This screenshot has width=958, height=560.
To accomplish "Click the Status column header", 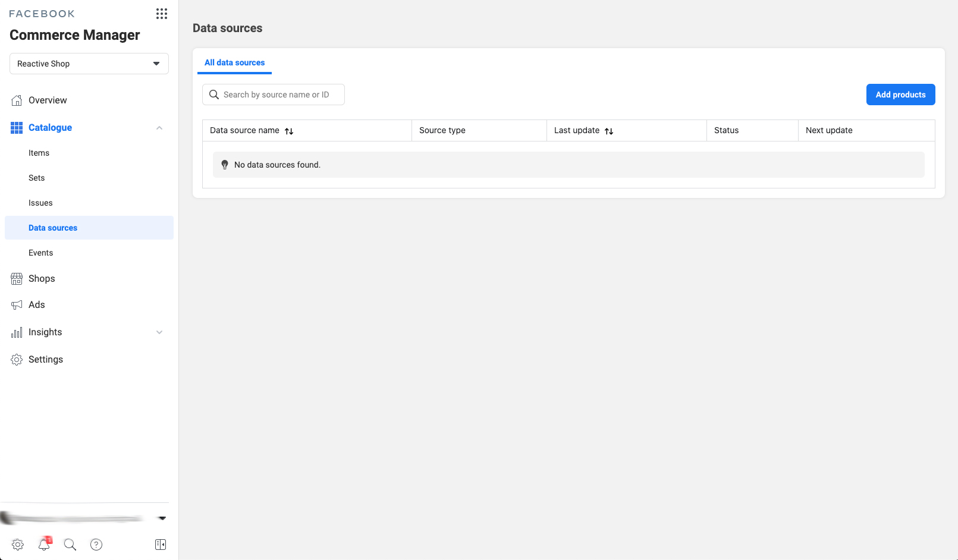I will pos(752,130).
